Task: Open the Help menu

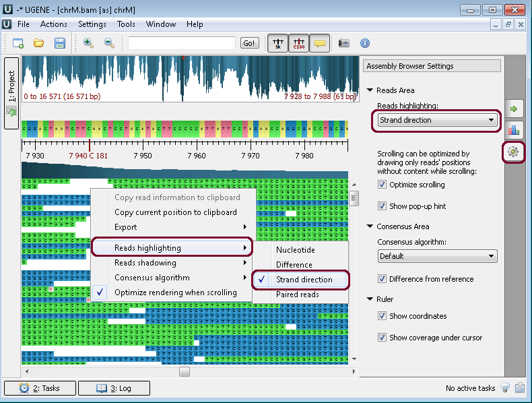Action: (195, 24)
